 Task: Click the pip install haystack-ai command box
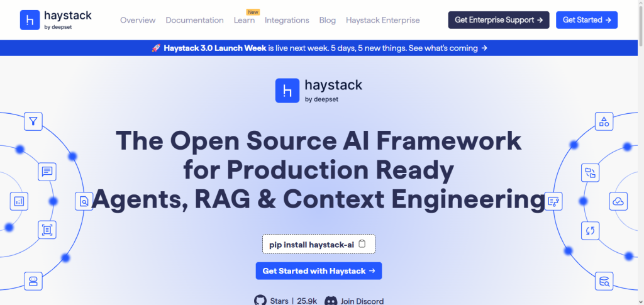tap(319, 244)
